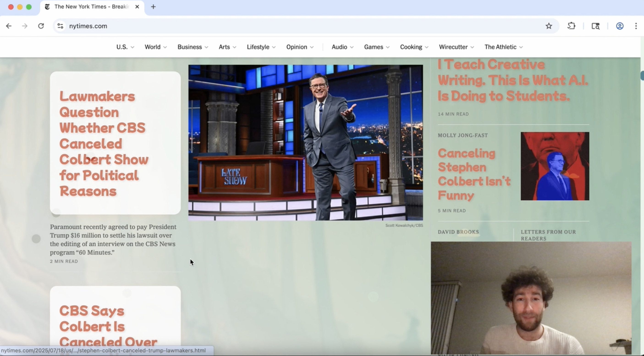The height and width of the screenshot is (356, 644).
Task: Click the Scott Kowalchyk/CBS photo credit
Action: (404, 225)
